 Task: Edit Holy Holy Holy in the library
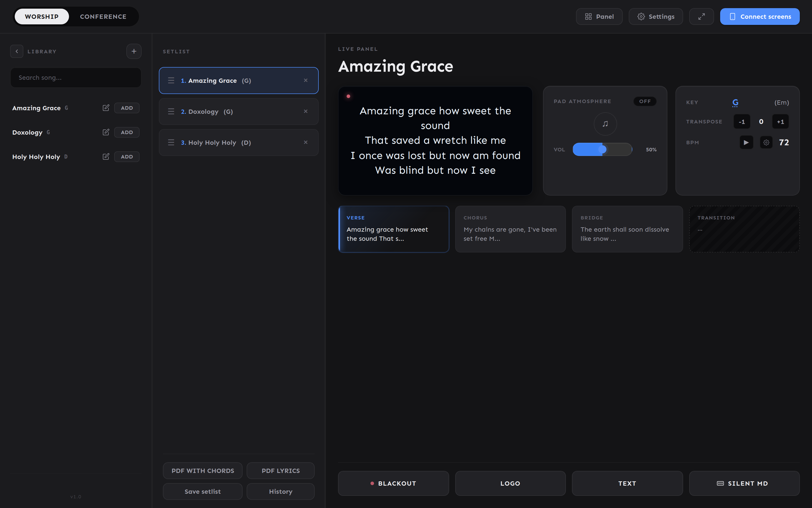(x=106, y=156)
